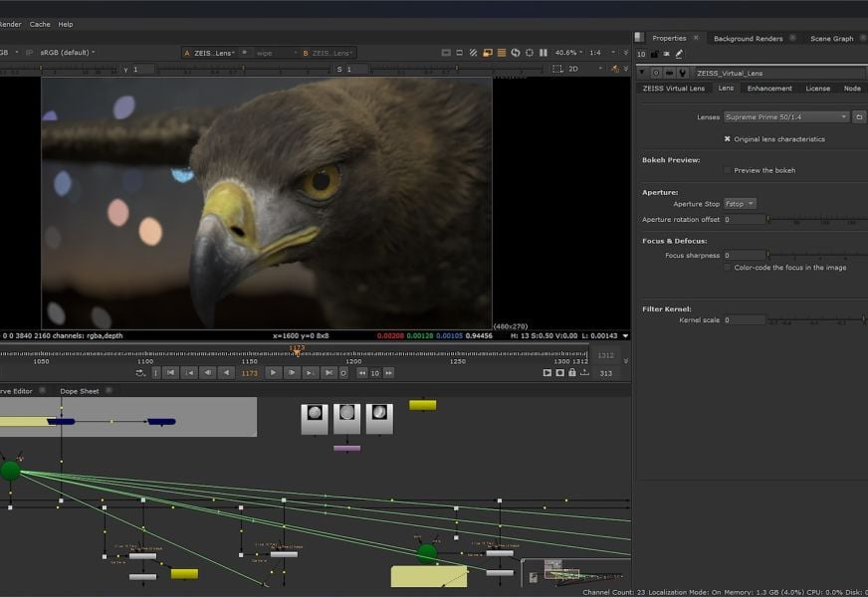The width and height of the screenshot is (868, 597).
Task: Click the refresh viewer icon
Action: point(515,53)
